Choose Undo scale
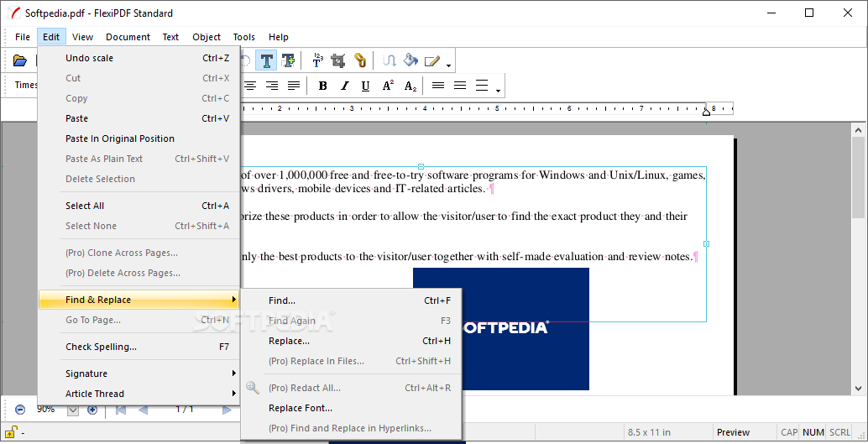This screenshot has height=444, width=868. click(x=139, y=58)
